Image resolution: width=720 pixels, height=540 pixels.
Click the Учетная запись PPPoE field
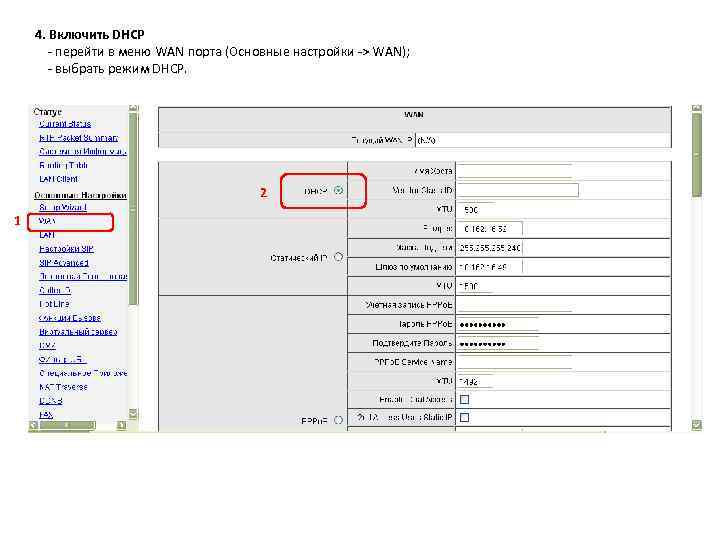tap(514, 305)
